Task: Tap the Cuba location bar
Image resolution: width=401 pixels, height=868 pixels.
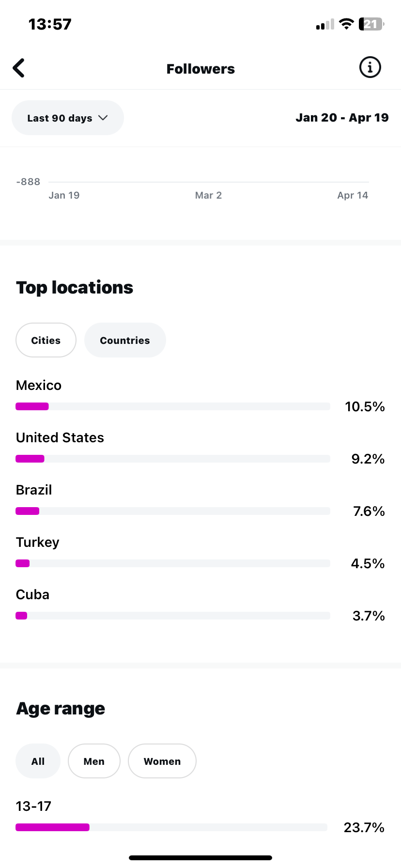Action: coord(173,616)
